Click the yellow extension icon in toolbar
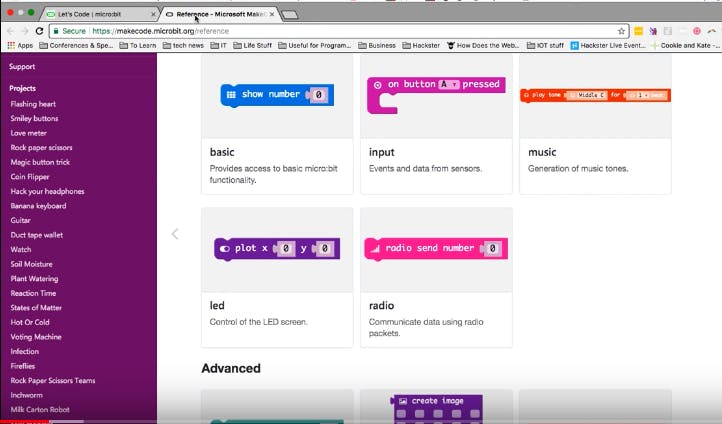Image resolution: width=722 pixels, height=424 pixels. pos(638,31)
